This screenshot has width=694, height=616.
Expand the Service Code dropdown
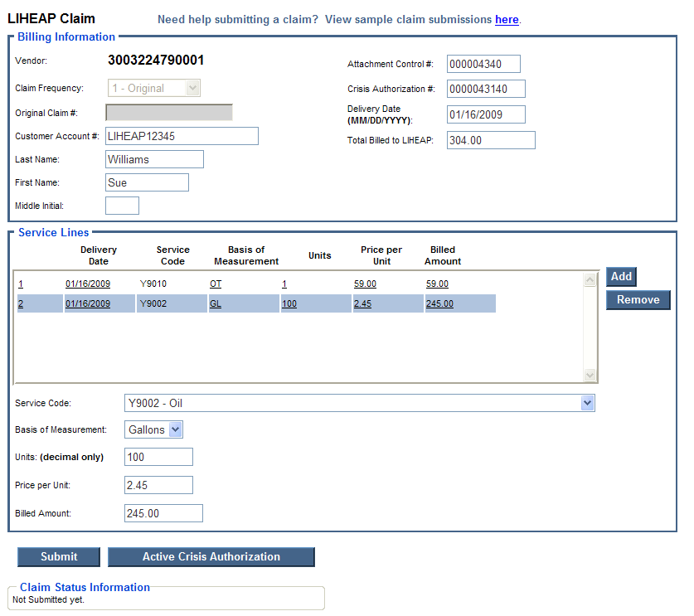[x=587, y=403]
